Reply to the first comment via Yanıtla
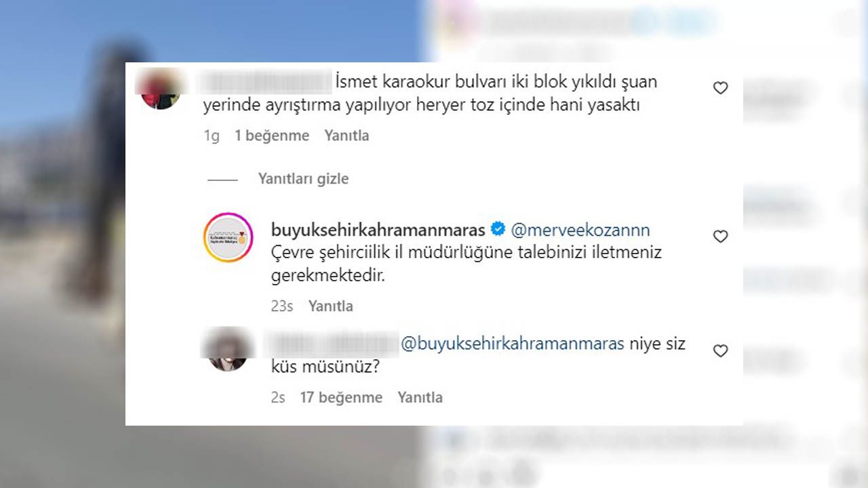 347,136
